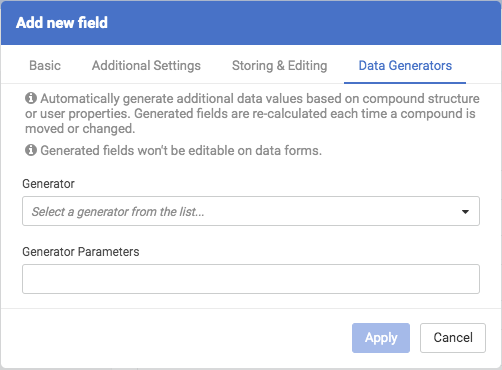Click info icon beside 'Generated fields won't' note
This screenshot has width=502, height=370.
(x=31, y=150)
